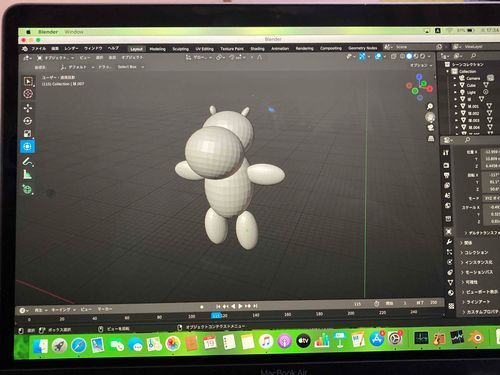Jump to the timeline start frame button
500x375 pixels.
[218, 306]
